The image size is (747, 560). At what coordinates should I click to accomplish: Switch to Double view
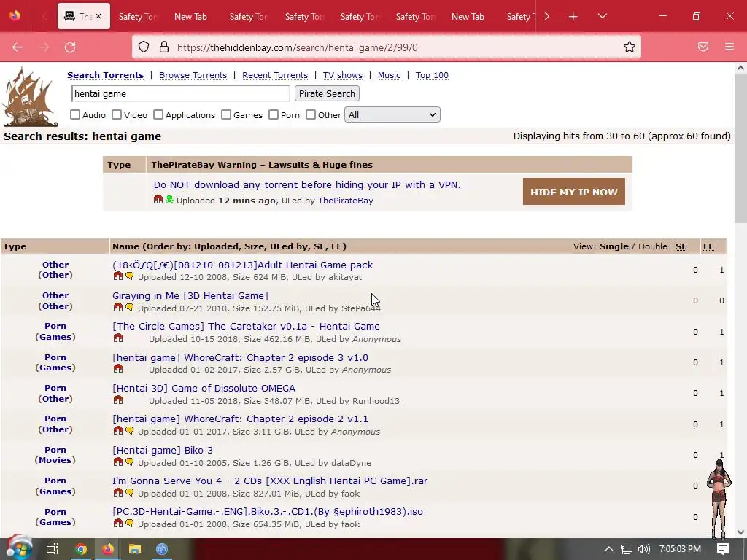click(x=653, y=246)
